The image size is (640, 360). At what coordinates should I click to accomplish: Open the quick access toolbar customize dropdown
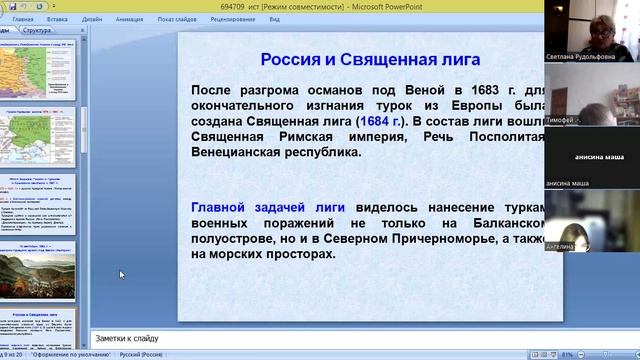(x=53, y=7)
